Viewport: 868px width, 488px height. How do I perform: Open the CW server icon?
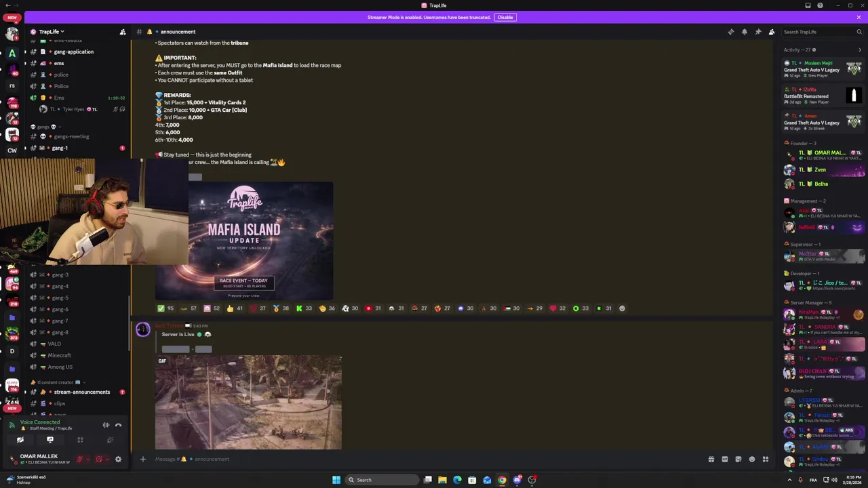tap(12, 150)
